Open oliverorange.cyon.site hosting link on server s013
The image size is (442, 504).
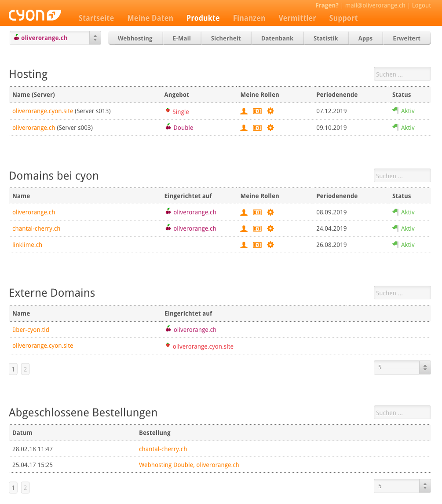43,111
